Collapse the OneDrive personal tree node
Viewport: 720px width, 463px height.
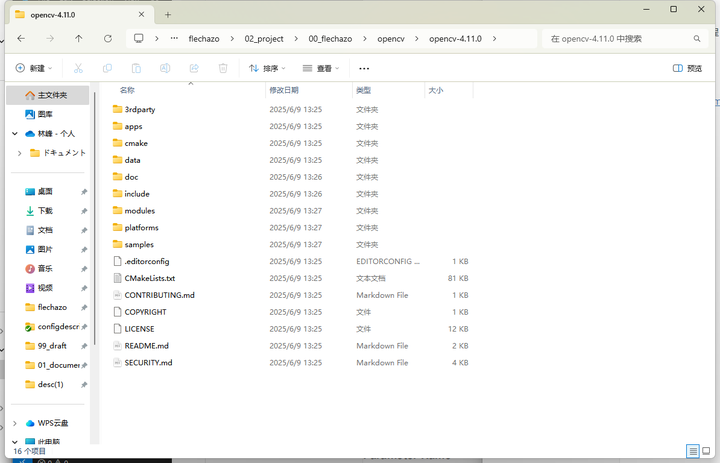coord(15,134)
